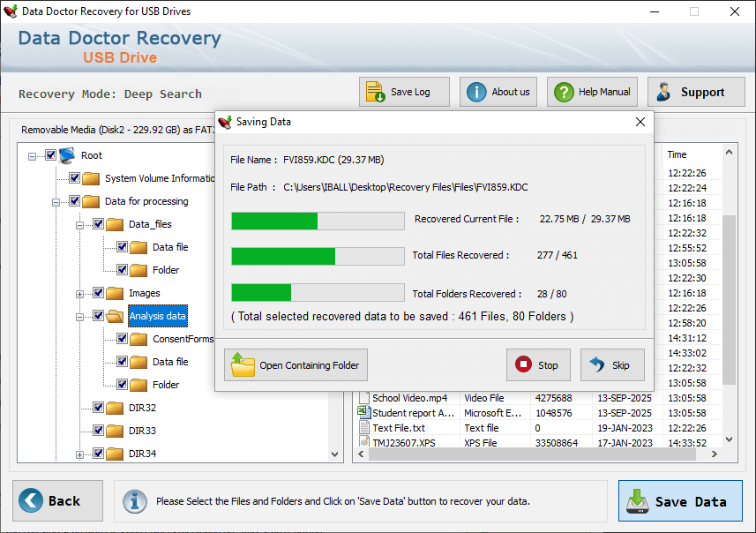Viewport: 756px width, 533px height.
Task: Click file list vertical scrollbar down arrow
Action: tap(729, 439)
